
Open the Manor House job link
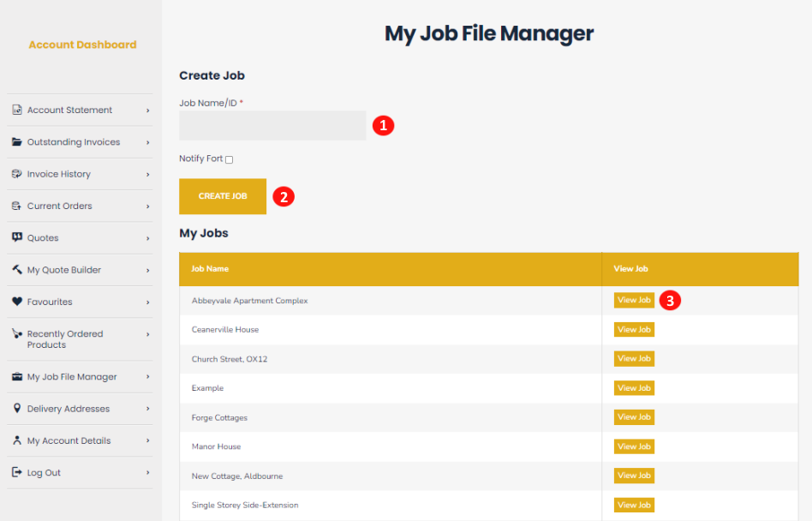(634, 446)
